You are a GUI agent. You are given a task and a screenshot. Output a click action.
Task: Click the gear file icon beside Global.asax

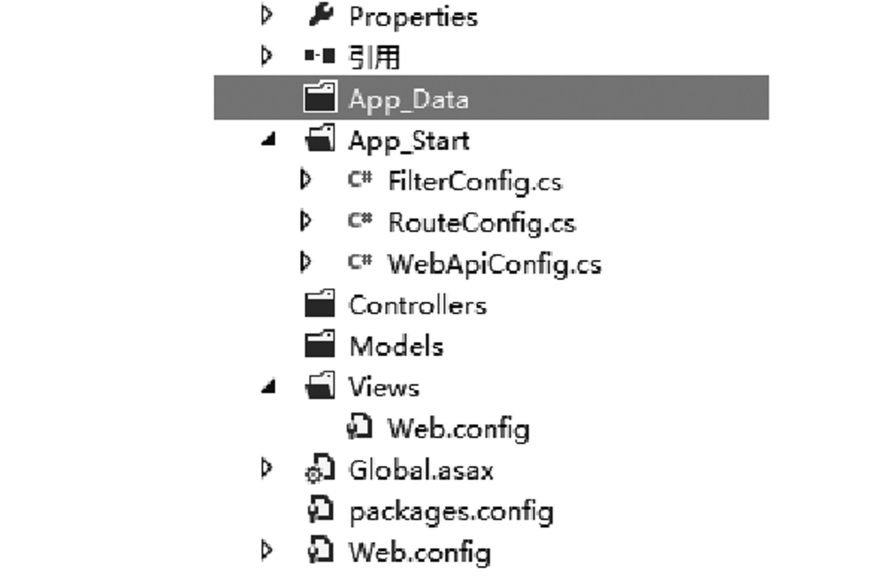[319, 469]
